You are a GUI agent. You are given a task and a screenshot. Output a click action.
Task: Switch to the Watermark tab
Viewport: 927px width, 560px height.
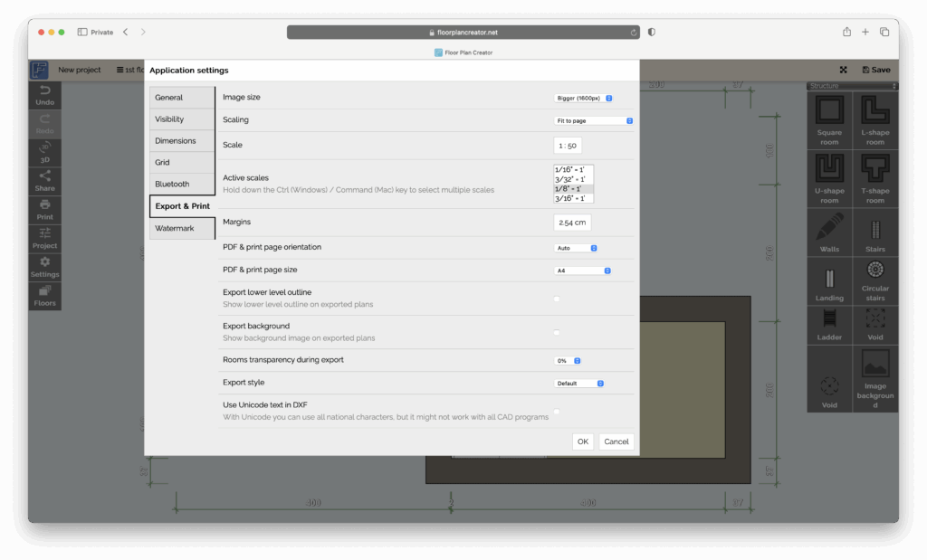click(179, 228)
